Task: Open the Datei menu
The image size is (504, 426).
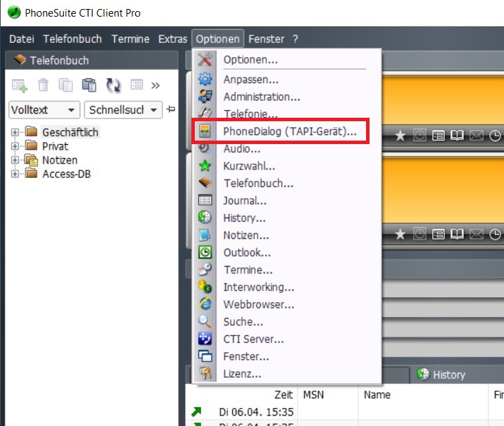Action: pos(21,39)
